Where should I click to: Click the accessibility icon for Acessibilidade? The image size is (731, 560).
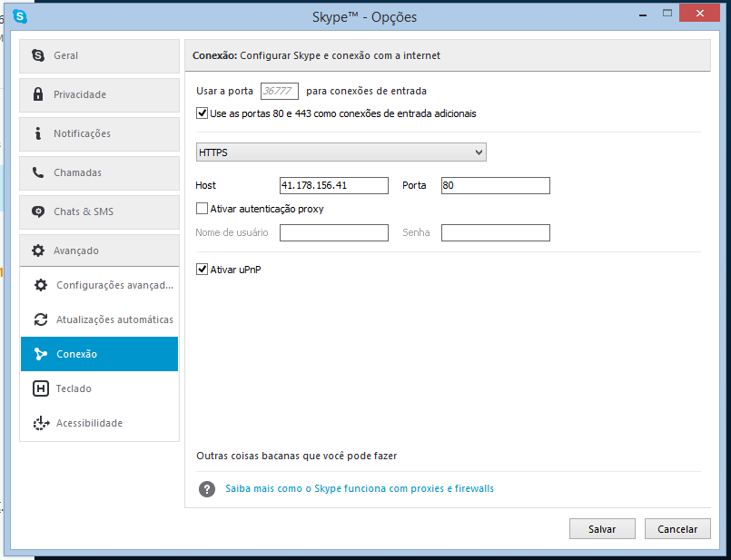[x=41, y=423]
